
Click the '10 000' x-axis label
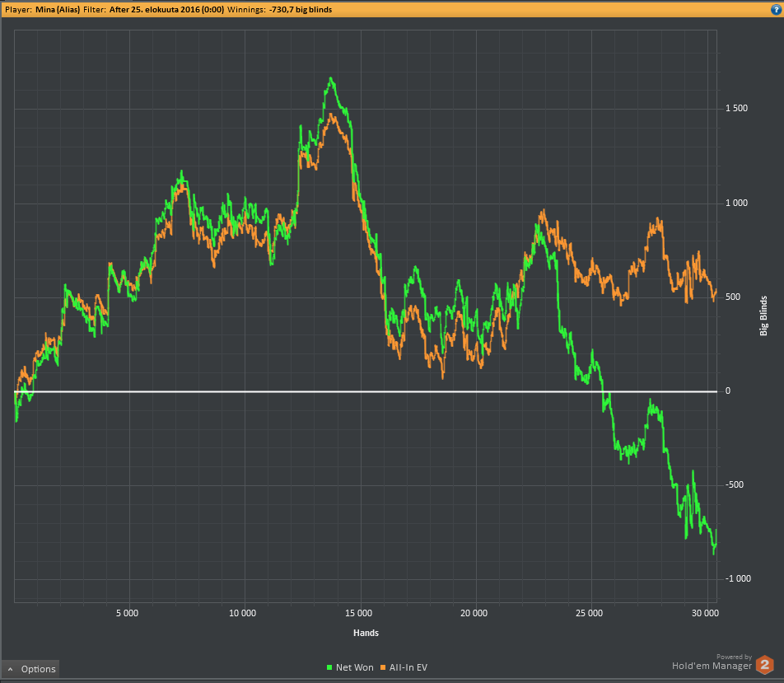pyautogui.click(x=242, y=614)
